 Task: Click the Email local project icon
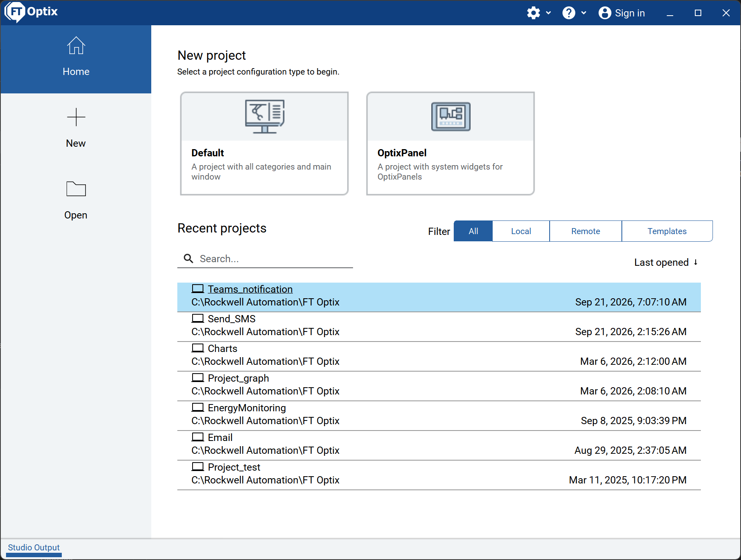[x=197, y=437]
